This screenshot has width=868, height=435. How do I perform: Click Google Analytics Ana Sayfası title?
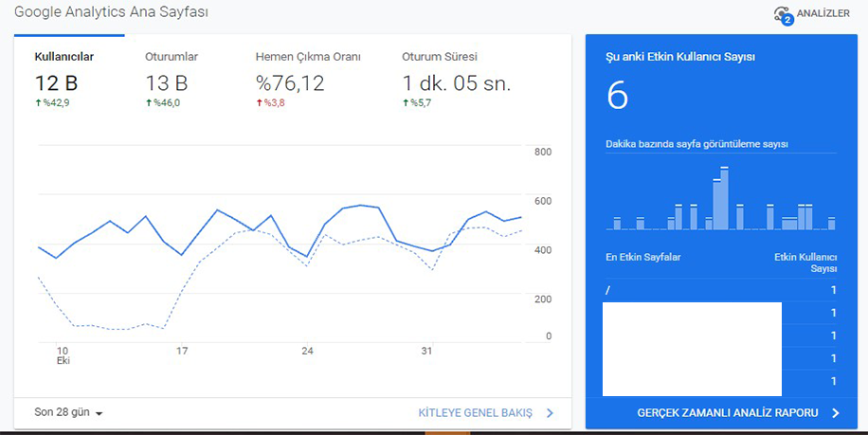pos(111,12)
